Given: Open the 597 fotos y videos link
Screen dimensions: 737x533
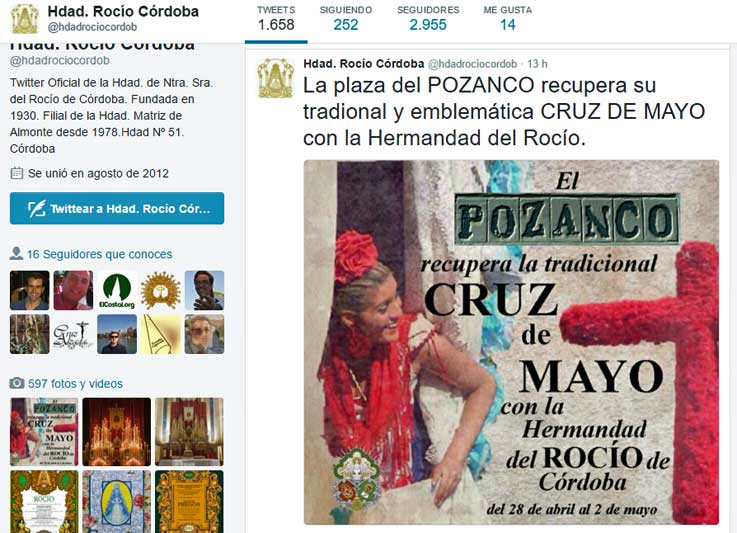Looking at the screenshot, I should tap(75, 384).
